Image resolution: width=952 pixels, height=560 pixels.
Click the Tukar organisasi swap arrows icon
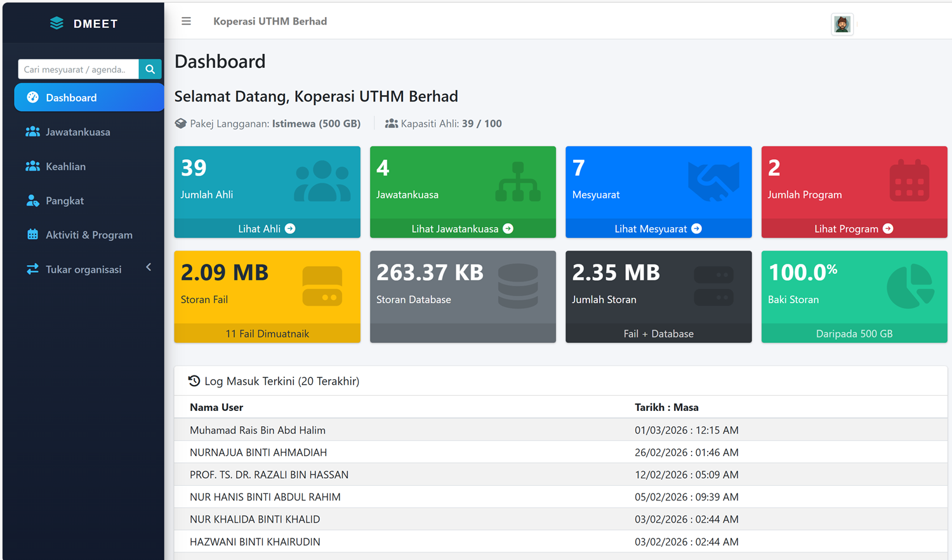(32, 269)
